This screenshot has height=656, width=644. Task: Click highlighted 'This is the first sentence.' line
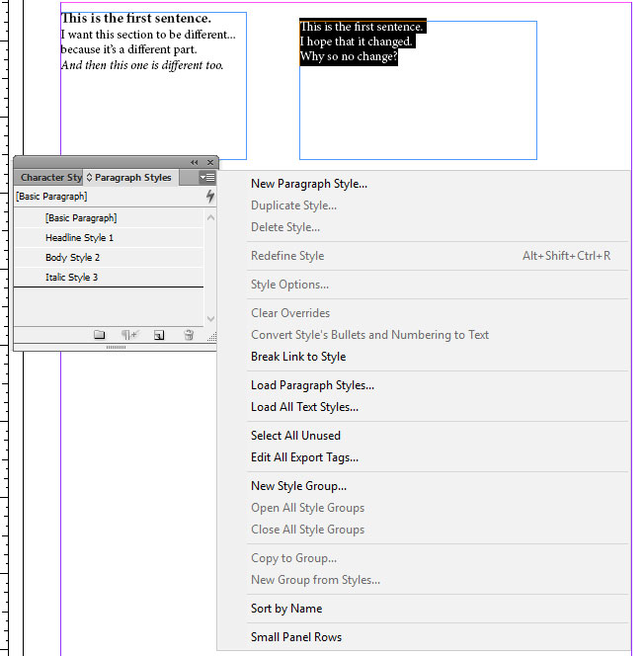(362, 27)
